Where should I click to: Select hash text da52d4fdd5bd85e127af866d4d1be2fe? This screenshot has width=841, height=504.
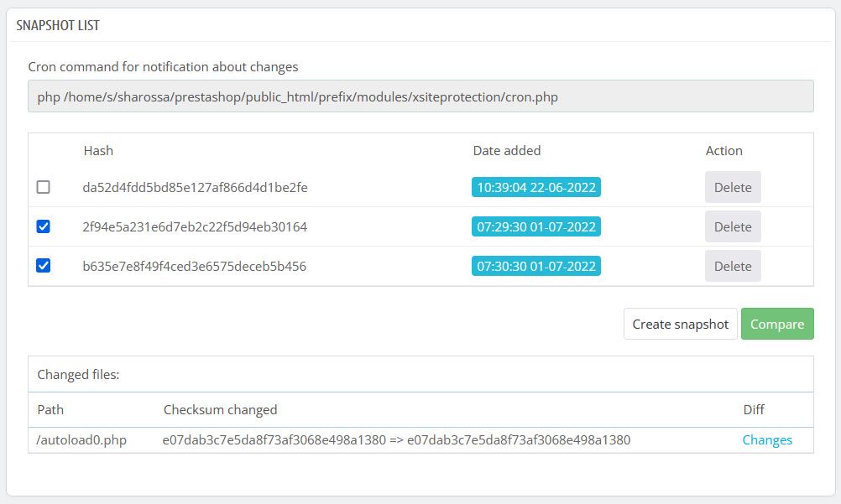[195, 187]
